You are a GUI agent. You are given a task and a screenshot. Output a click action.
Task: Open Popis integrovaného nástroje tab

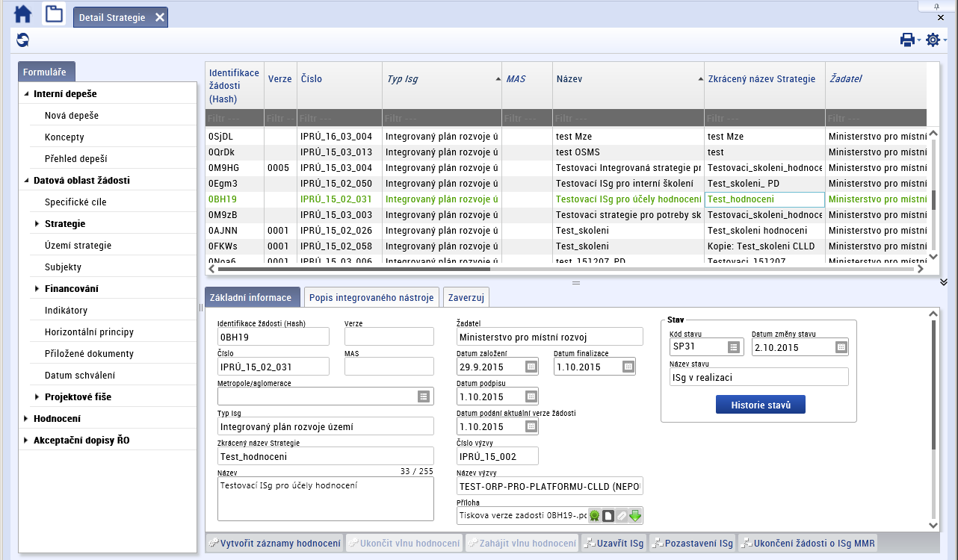coord(371,297)
